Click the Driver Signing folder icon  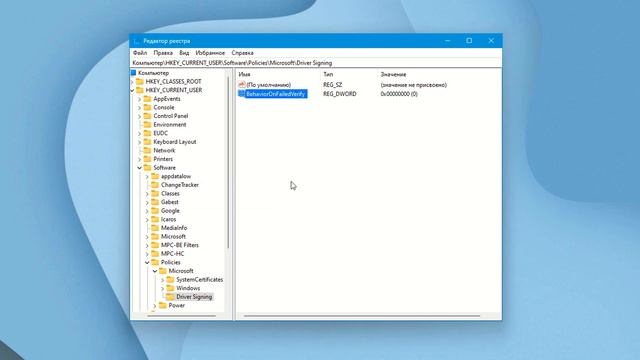click(x=171, y=297)
